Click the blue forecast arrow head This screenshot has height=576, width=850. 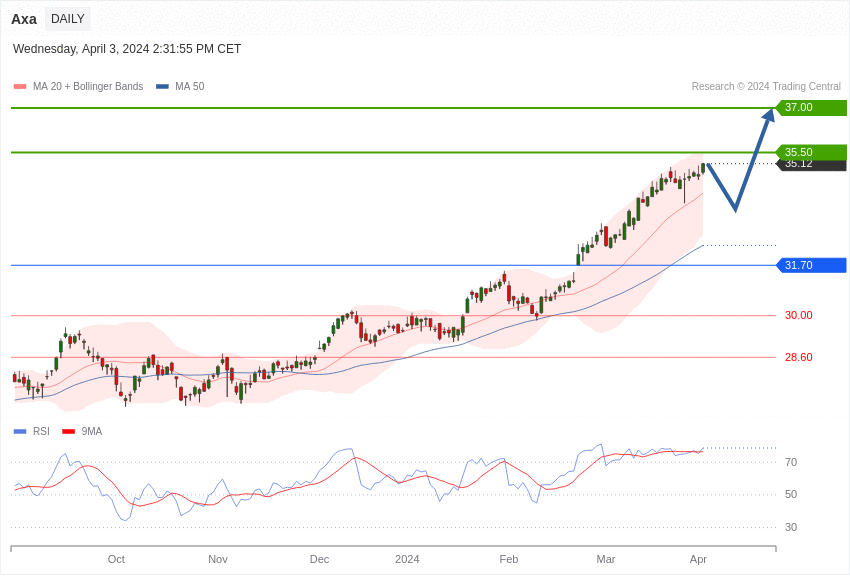pos(768,116)
